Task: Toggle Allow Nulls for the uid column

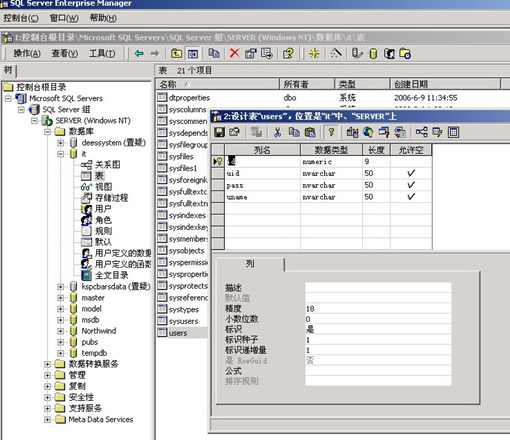Action: point(411,173)
